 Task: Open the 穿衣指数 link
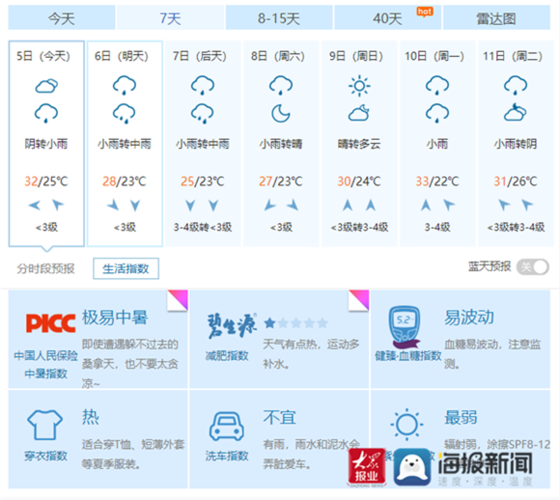click(46, 456)
